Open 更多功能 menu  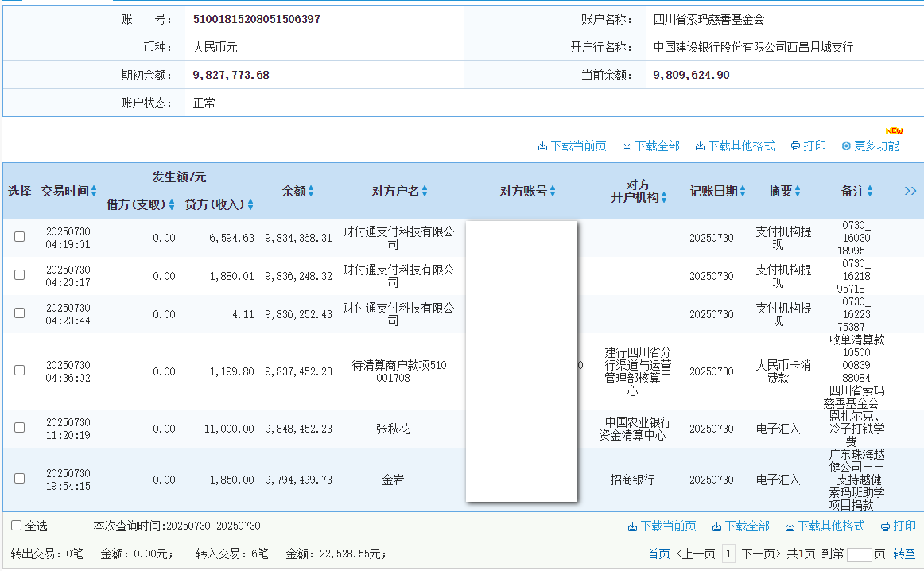[876, 146]
